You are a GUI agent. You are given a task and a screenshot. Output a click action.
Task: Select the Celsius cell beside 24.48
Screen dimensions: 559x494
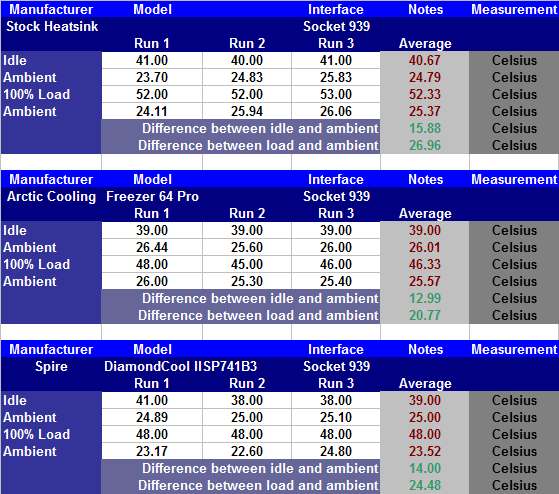point(514,485)
